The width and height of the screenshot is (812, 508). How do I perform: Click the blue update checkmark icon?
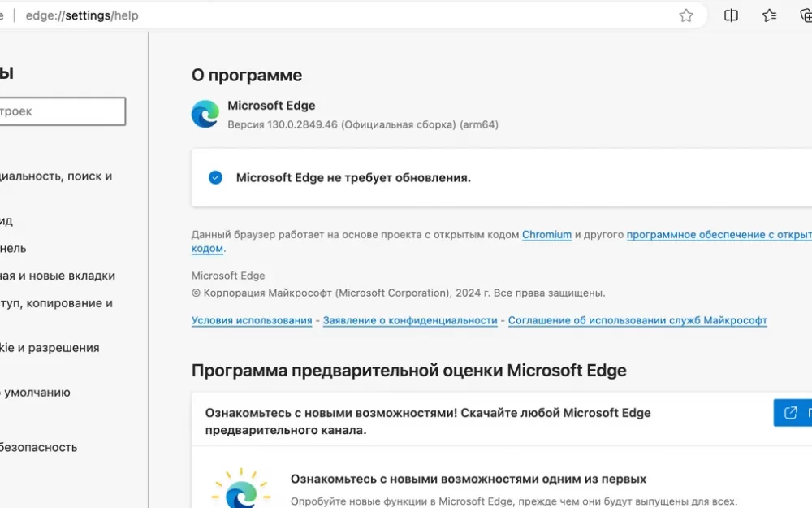[x=215, y=177]
